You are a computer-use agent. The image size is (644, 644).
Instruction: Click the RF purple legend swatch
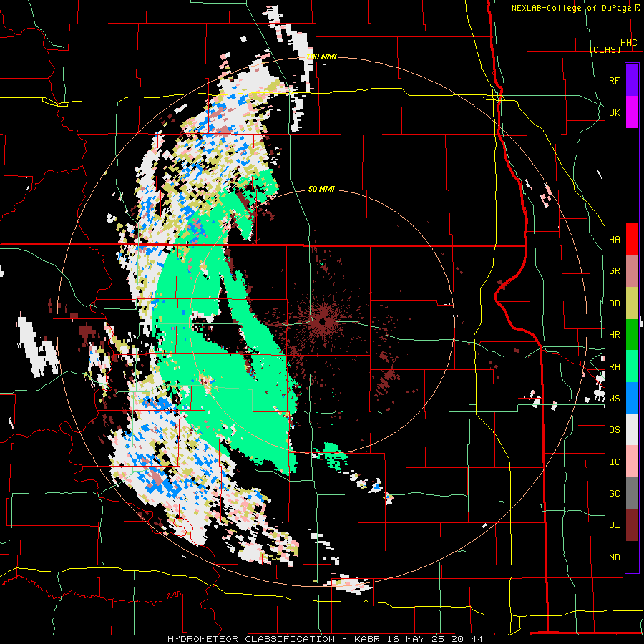point(632,80)
